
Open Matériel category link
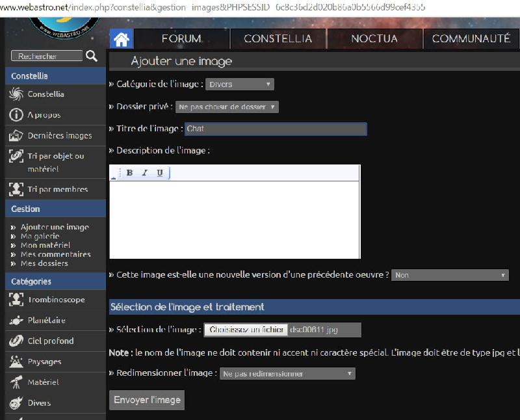(43, 382)
